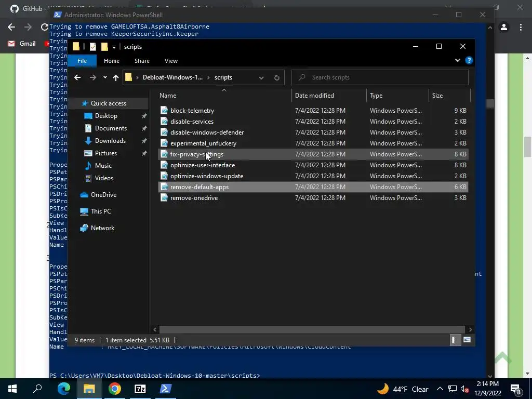The image size is (532, 399).
Task: Open Videos in navigation pane
Action: tap(104, 178)
